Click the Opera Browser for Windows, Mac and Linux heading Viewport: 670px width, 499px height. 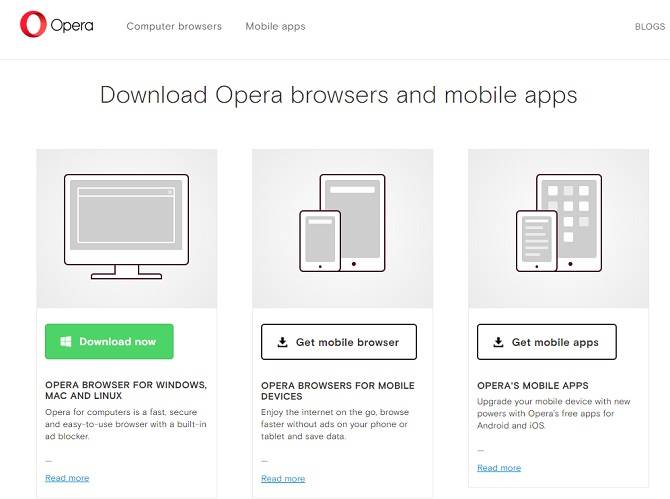coord(126,390)
